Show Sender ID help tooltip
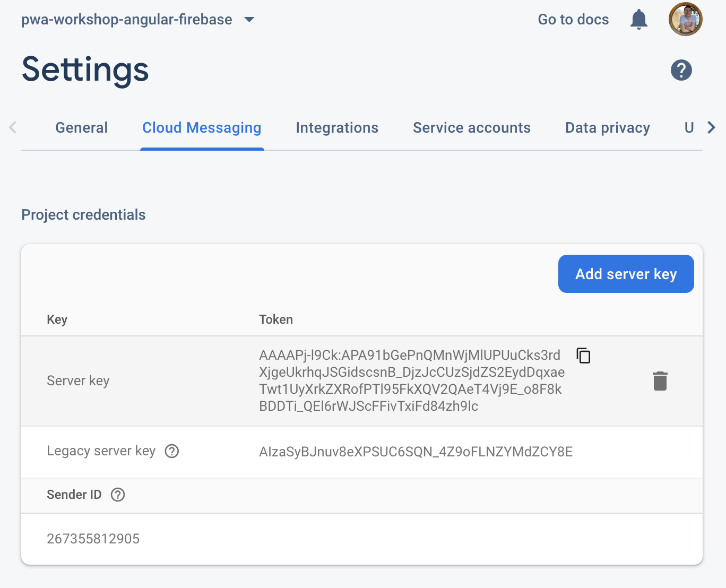The image size is (726, 588). (118, 495)
